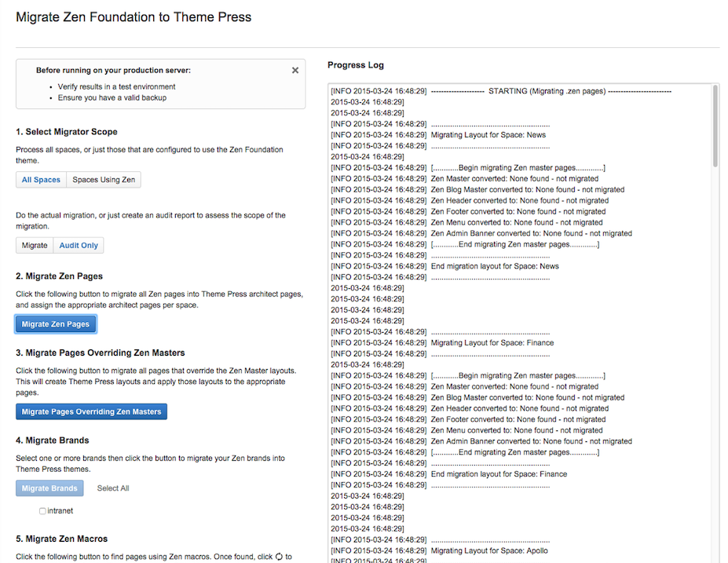This screenshot has height=563, width=728.
Task: Choose the Migrate mode option
Action: coord(35,245)
